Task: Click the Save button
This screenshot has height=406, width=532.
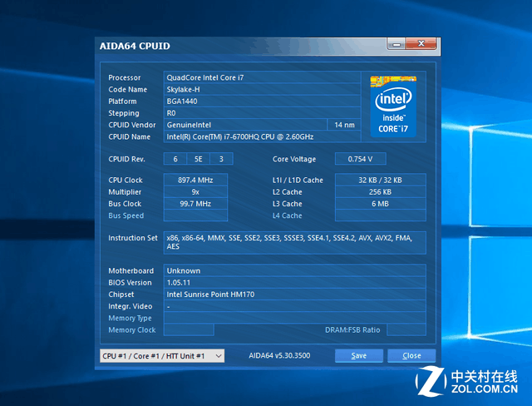Action: click(359, 356)
